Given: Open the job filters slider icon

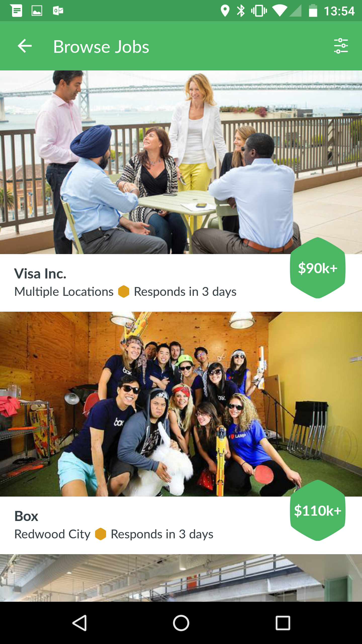Looking at the screenshot, I should click(341, 46).
